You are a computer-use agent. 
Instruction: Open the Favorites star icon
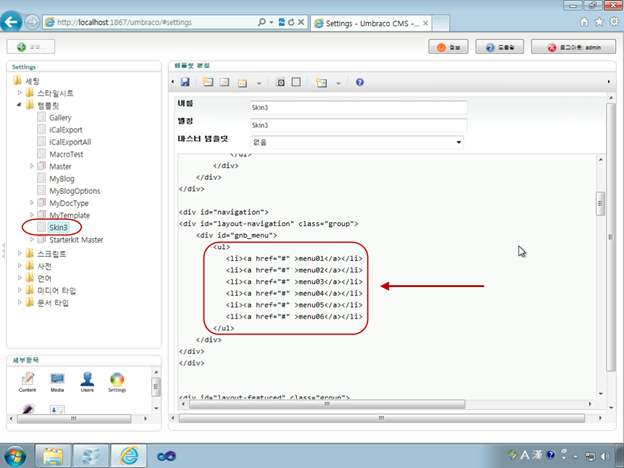[599, 22]
